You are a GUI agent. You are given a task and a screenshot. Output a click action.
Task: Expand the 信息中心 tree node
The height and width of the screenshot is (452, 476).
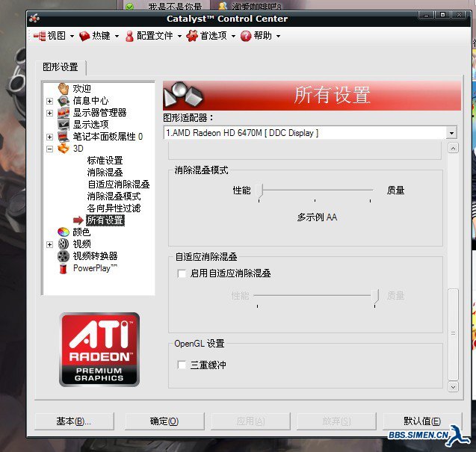click(x=50, y=101)
